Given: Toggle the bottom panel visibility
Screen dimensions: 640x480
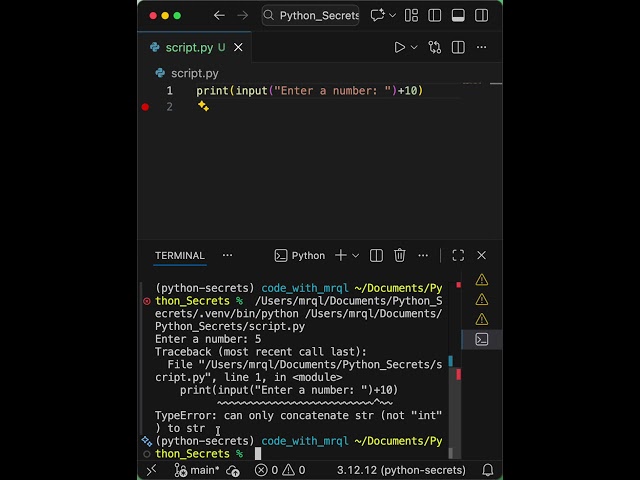Looking at the screenshot, I should pos(458,16).
